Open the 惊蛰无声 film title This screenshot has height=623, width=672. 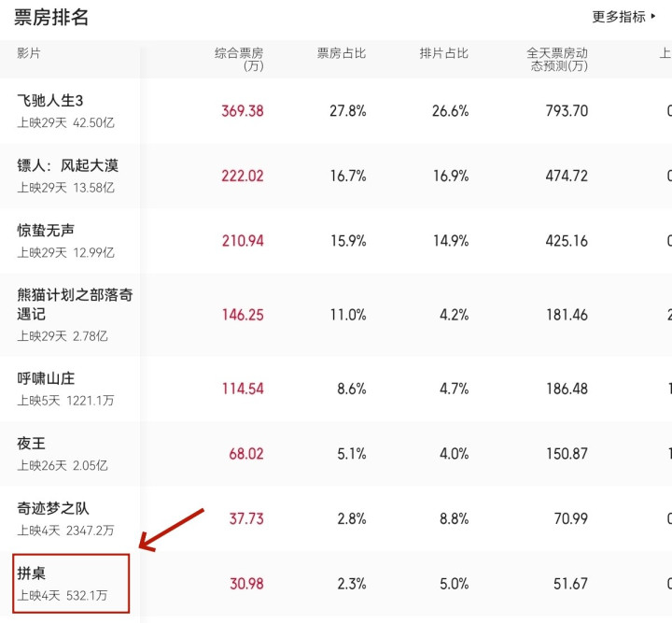[46, 231]
